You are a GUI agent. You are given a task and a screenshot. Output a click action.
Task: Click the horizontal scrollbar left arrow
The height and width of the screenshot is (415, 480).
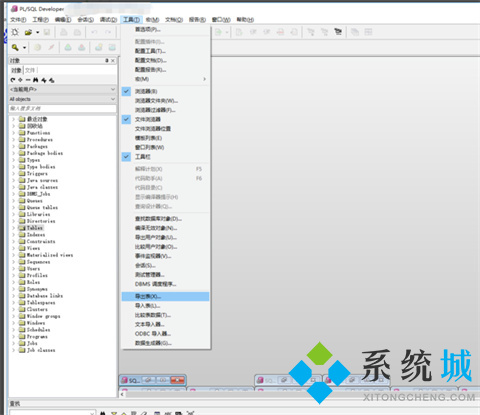click(122, 394)
